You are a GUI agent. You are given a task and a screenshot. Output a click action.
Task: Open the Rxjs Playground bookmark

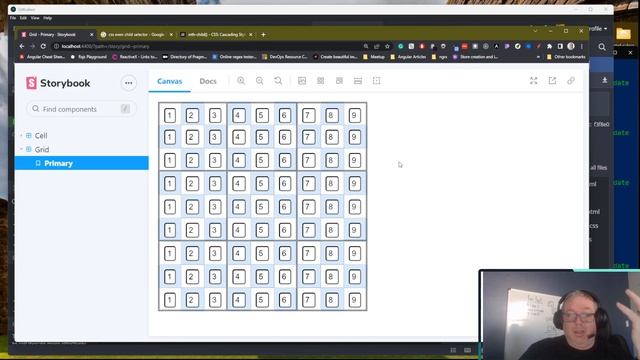coord(88,57)
